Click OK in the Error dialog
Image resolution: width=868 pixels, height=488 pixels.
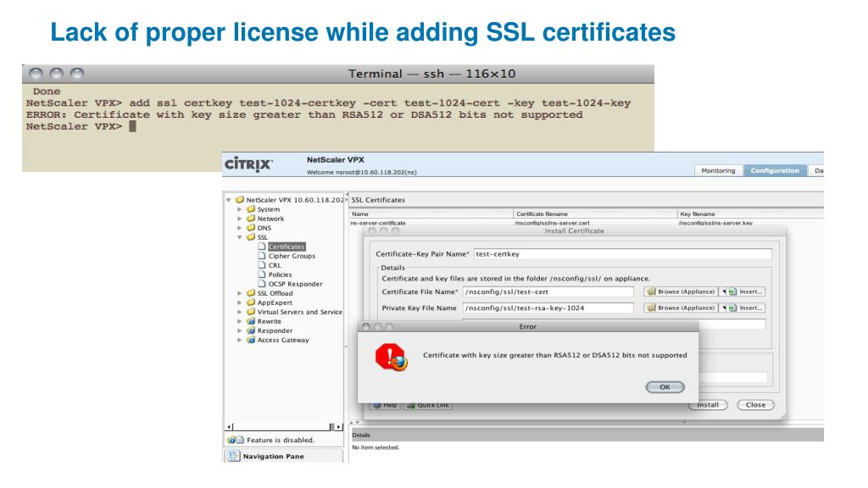pos(665,386)
